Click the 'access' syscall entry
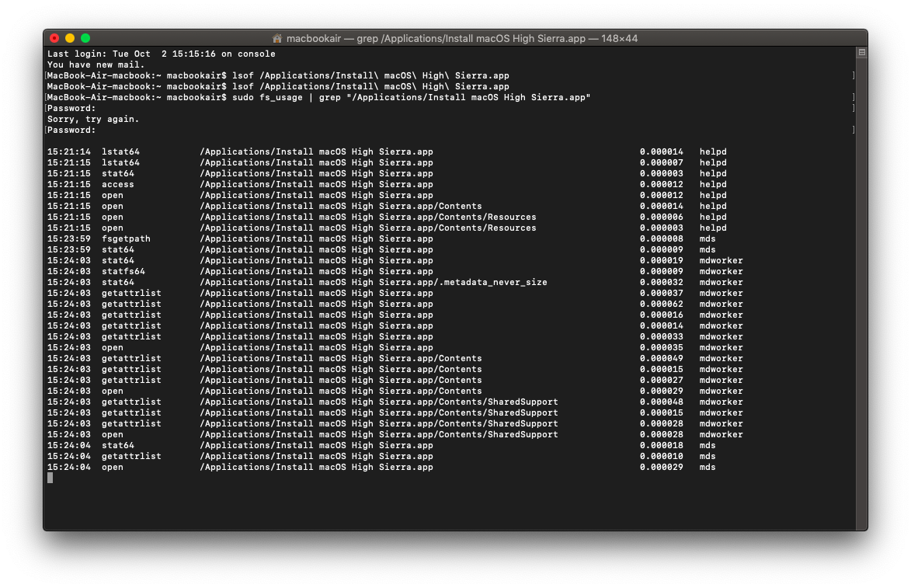Viewport: 911px width, 588px height. (118, 184)
